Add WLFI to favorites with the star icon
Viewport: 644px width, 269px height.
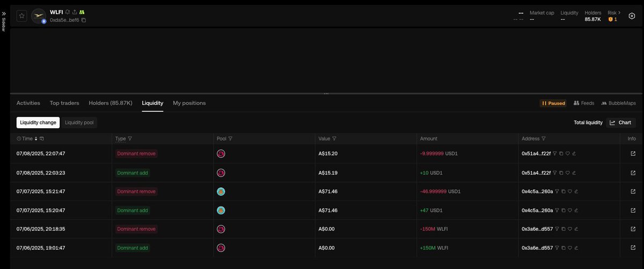(22, 16)
